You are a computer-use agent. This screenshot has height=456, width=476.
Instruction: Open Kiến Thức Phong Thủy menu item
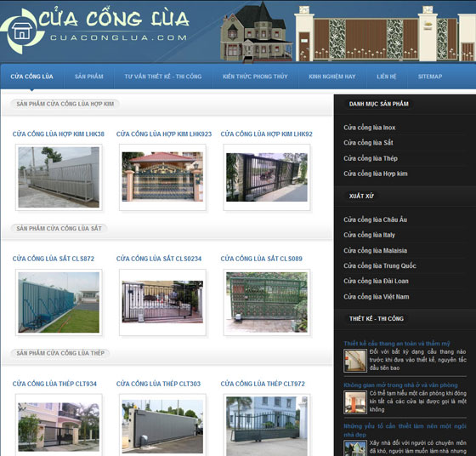(255, 77)
